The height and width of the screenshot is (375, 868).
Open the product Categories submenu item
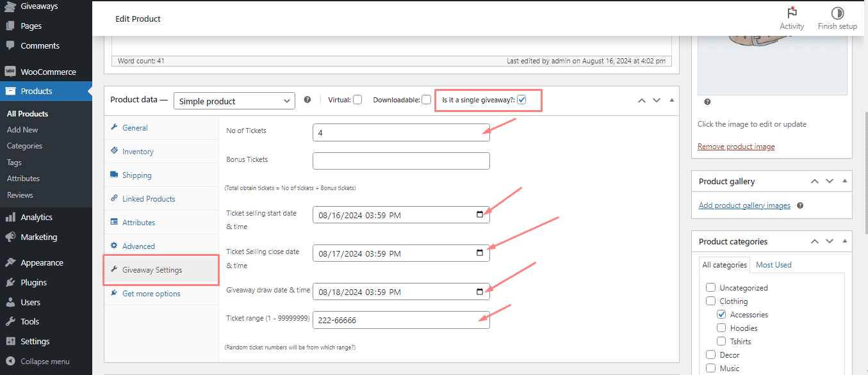tap(24, 146)
